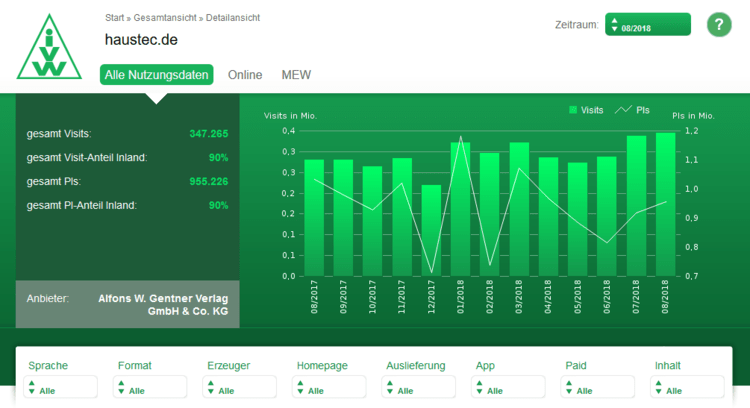750x408 pixels.
Task: Expand the Format filter dropdown
Action: tap(151, 388)
